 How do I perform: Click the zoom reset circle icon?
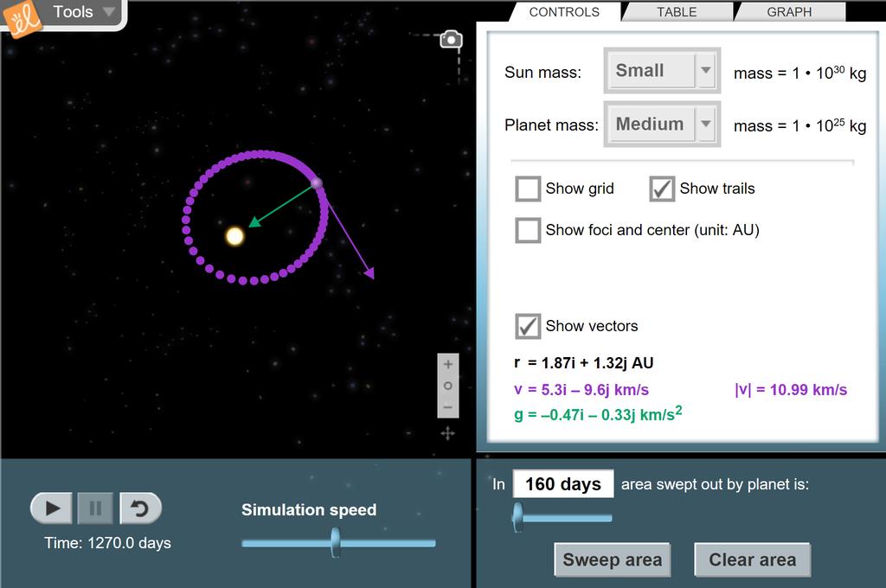tap(447, 386)
